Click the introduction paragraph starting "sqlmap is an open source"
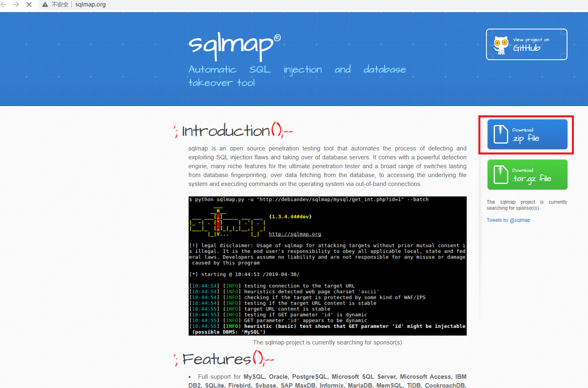 [x=327, y=166]
